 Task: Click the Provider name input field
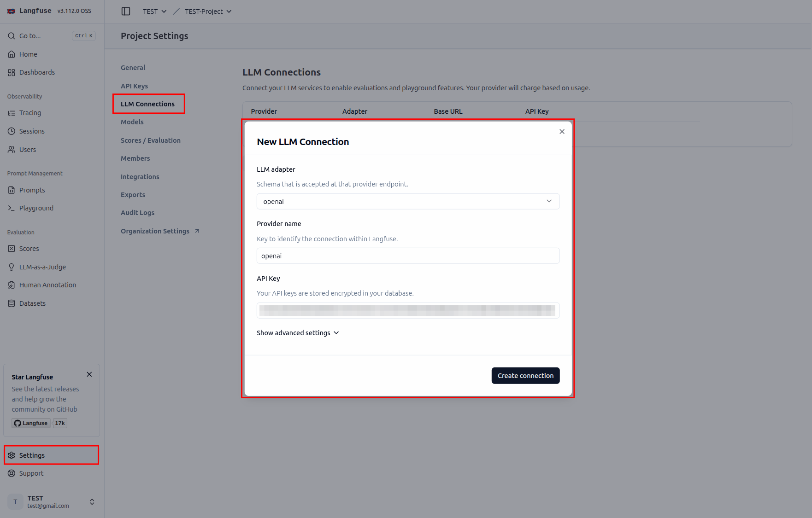tap(408, 256)
